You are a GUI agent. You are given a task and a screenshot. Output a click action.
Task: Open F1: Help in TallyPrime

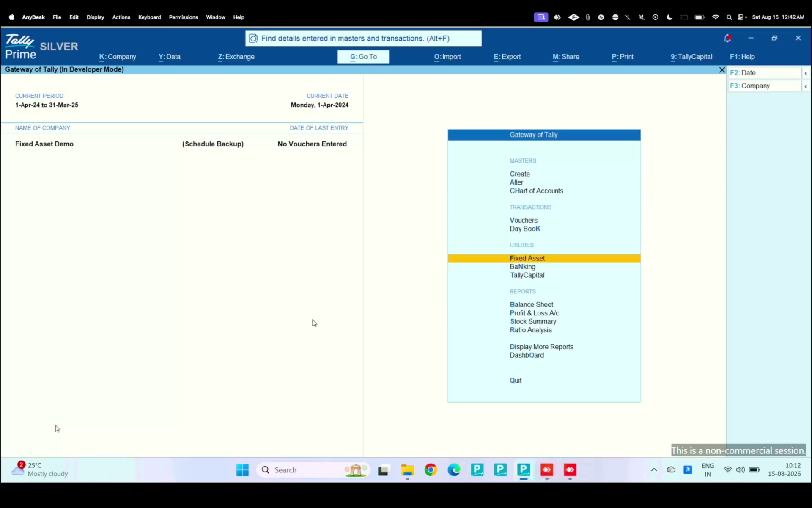[x=742, y=57]
